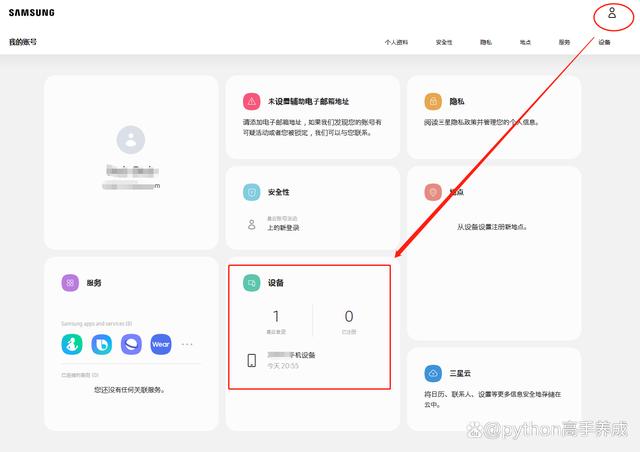This screenshot has width=640, height=452.
Task: Open the 安全性 card heading
Action: click(278, 192)
